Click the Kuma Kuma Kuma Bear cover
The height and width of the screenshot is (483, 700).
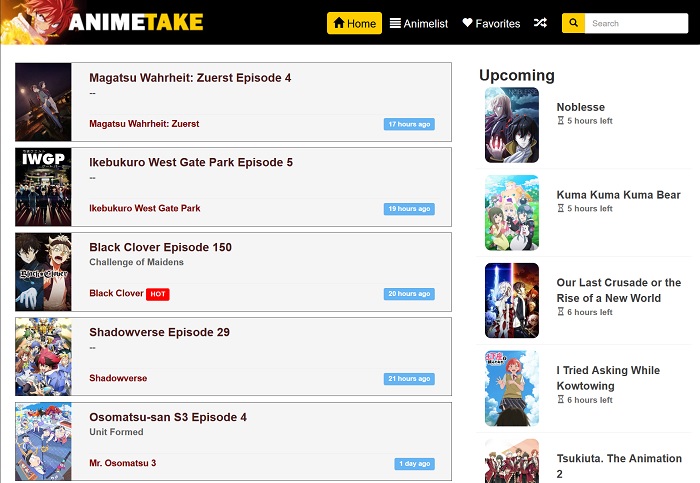click(x=512, y=213)
